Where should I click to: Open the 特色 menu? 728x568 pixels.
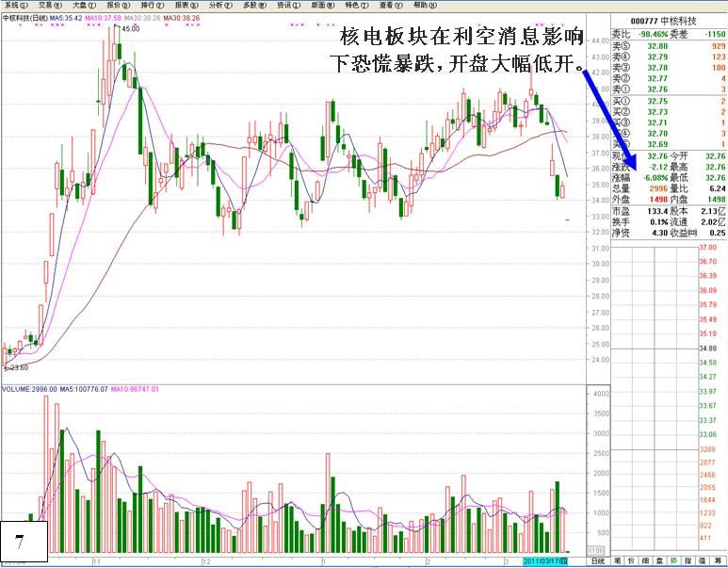(357, 5)
